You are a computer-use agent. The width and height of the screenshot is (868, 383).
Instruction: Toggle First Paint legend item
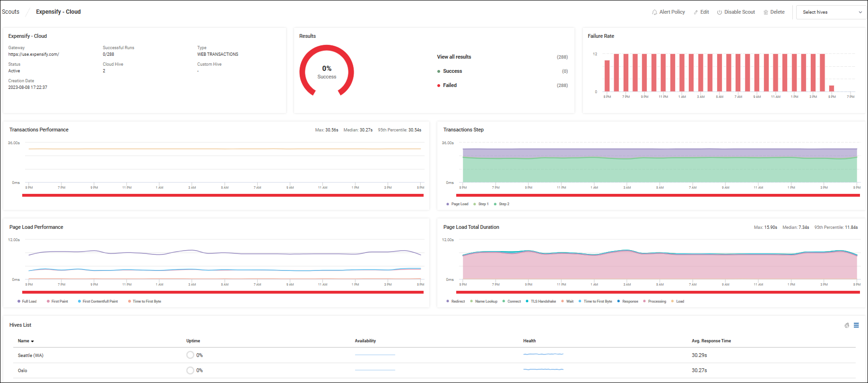[x=57, y=301]
